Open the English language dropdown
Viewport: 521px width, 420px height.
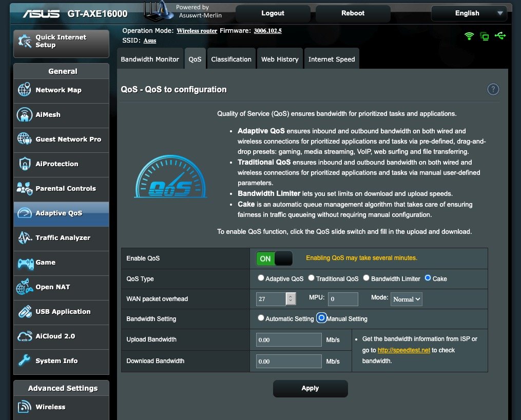pyautogui.click(x=472, y=13)
